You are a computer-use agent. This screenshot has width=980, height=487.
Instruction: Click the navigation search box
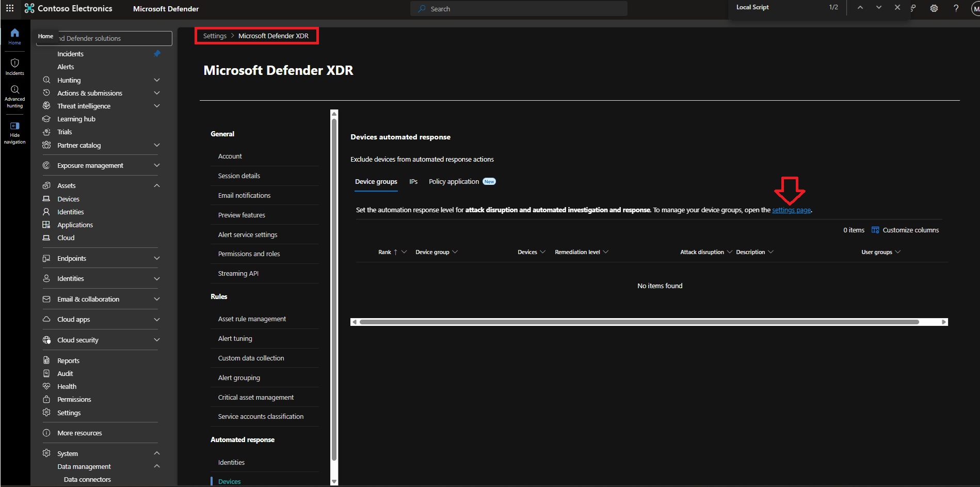click(104, 38)
